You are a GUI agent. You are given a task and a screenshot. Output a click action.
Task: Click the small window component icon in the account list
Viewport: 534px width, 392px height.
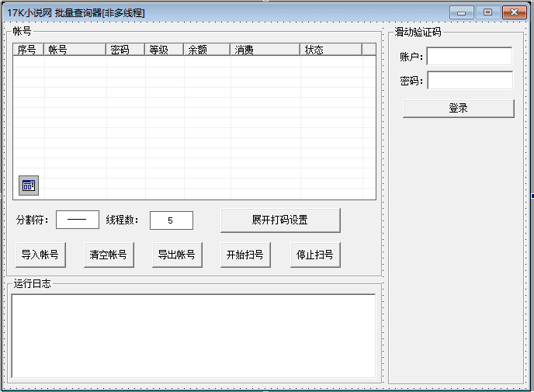pos(29,186)
